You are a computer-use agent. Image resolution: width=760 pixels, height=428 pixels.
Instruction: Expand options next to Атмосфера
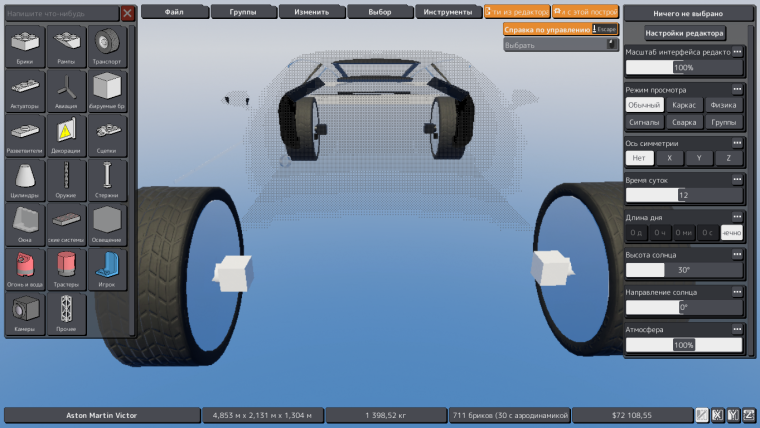coord(737,329)
